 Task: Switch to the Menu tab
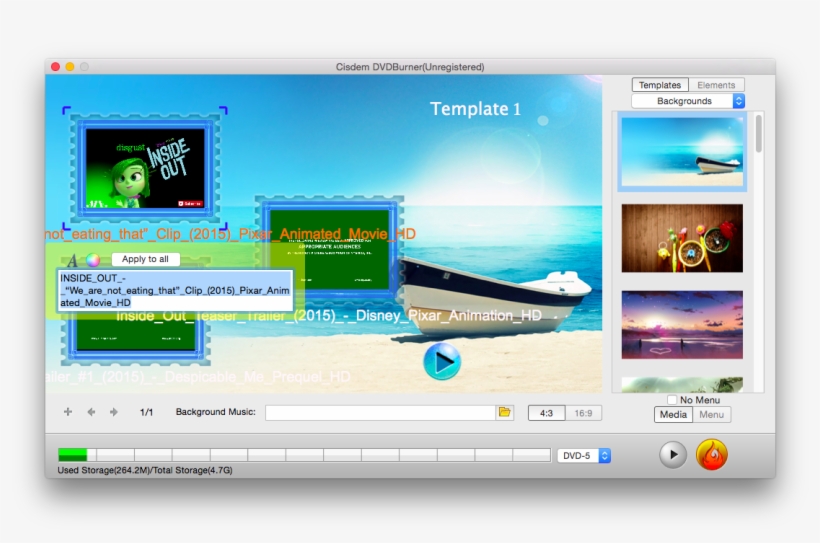coord(712,415)
